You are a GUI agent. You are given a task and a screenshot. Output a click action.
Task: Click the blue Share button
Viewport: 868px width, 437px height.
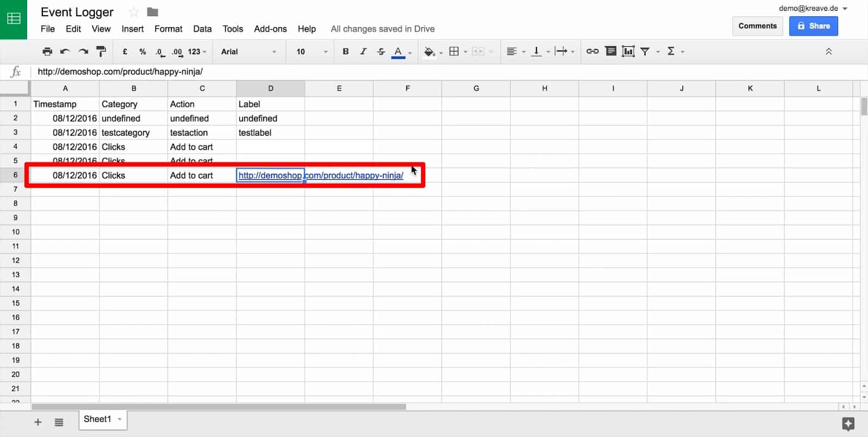(813, 26)
